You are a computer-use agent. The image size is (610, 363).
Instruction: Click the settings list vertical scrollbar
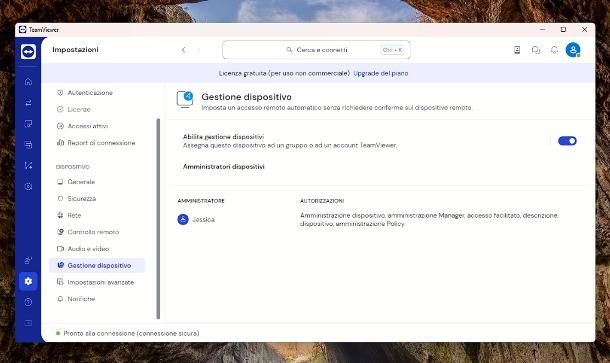click(x=158, y=219)
